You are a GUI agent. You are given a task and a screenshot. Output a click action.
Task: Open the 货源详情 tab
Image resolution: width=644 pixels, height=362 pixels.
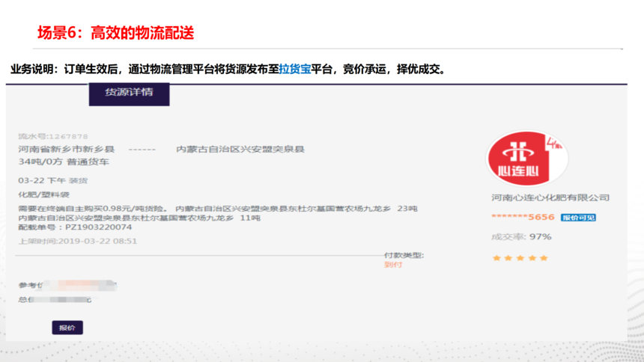(x=129, y=93)
